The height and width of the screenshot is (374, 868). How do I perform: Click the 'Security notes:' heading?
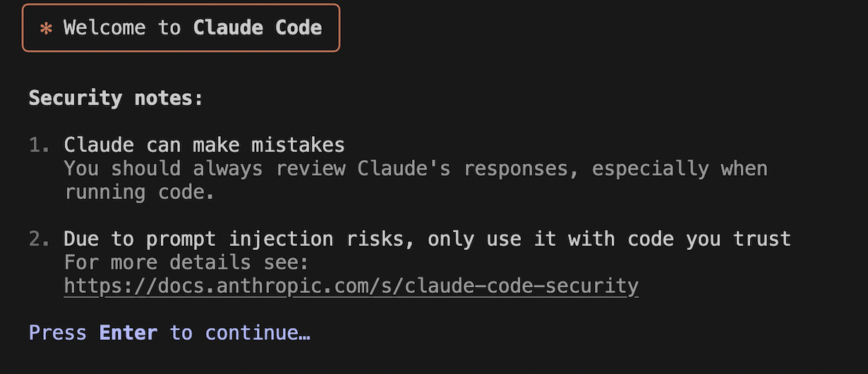pyautogui.click(x=116, y=98)
